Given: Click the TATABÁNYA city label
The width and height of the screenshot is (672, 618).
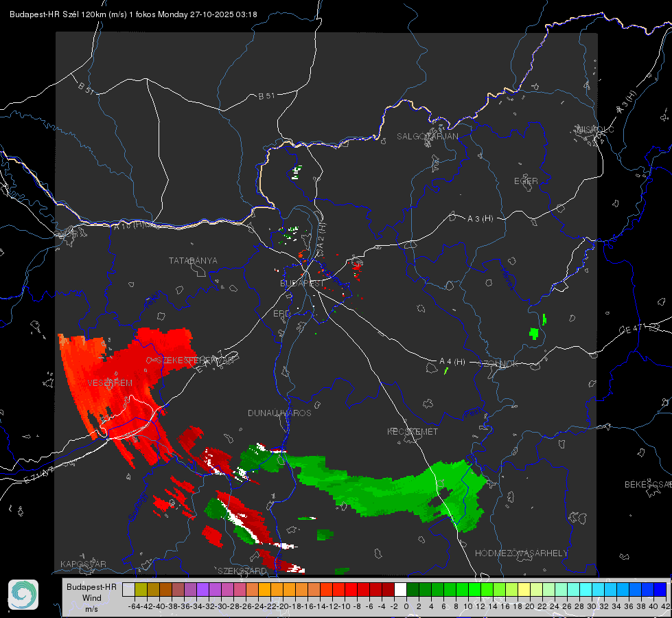Looking at the screenshot, I should click(193, 260).
